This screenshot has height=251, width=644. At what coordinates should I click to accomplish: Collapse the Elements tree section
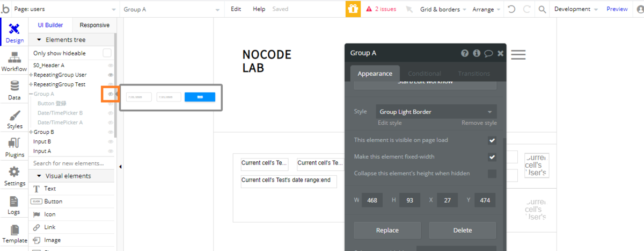point(39,40)
